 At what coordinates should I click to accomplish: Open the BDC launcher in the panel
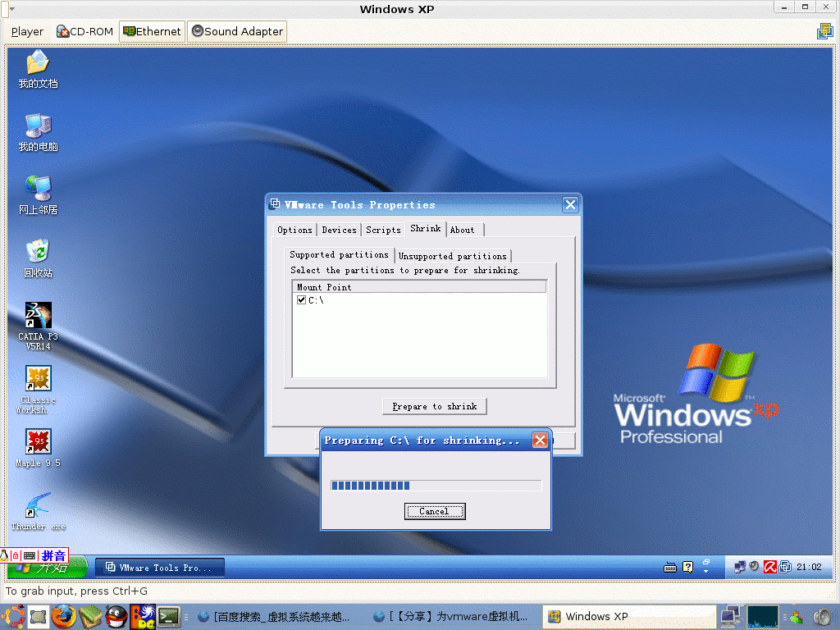click(x=143, y=616)
